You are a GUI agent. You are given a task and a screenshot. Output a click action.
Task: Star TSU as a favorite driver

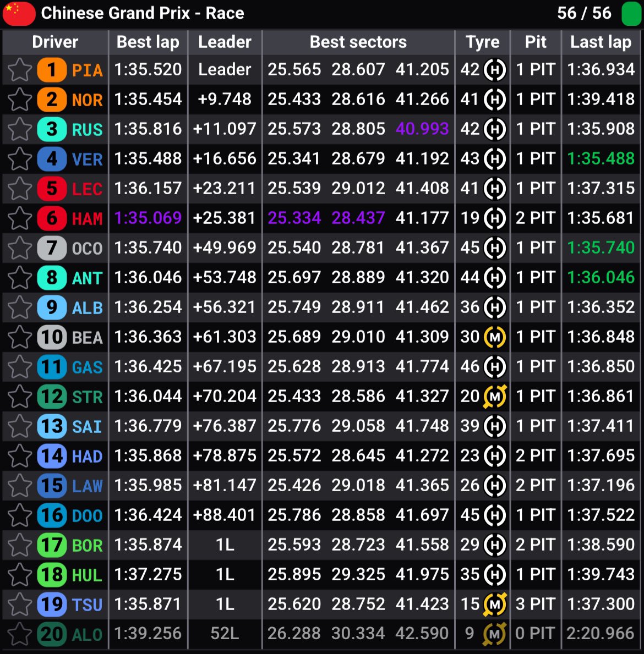20,604
